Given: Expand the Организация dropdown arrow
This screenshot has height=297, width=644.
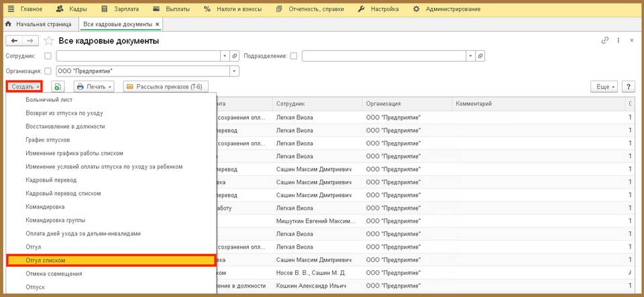Looking at the screenshot, I should (235, 71).
